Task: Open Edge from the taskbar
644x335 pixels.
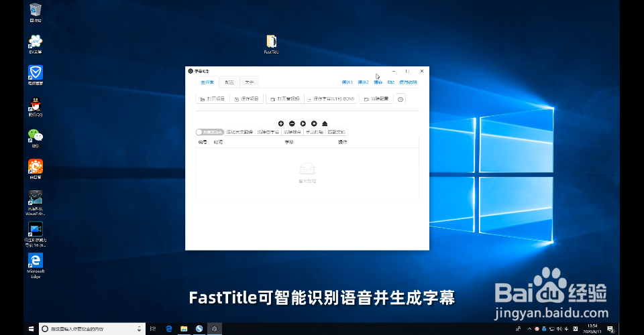Action: [169, 329]
